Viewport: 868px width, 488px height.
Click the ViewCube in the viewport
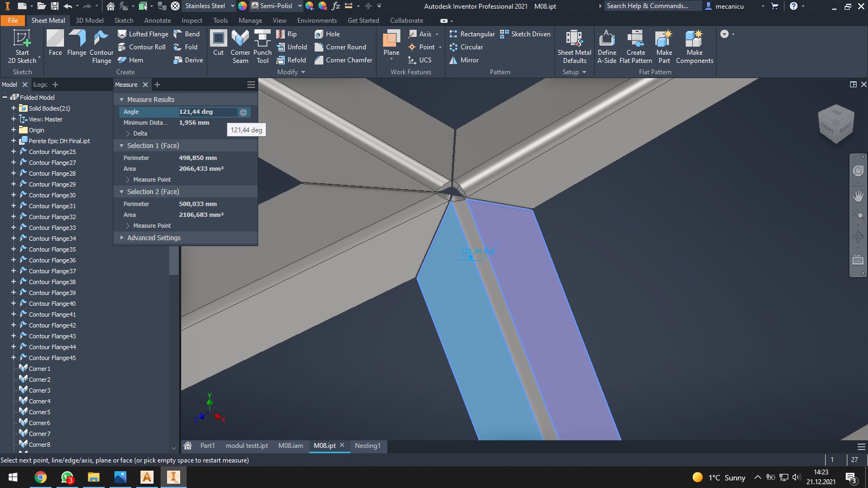pos(836,124)
